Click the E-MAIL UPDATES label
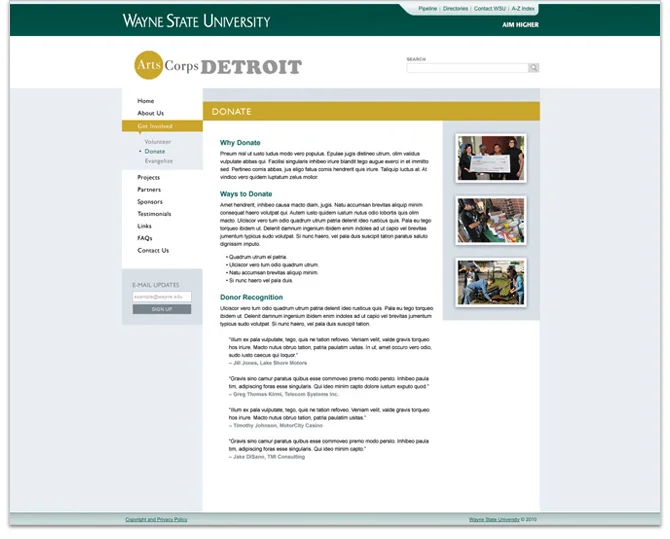Image resolution: width=670 pixels, height=539 pixels. coord(156,285)
